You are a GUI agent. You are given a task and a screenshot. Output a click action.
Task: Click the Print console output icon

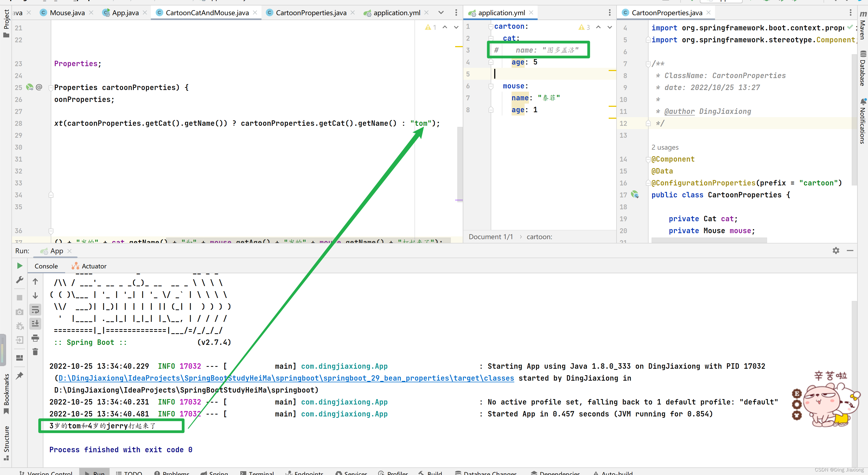(x=35, y=338)
